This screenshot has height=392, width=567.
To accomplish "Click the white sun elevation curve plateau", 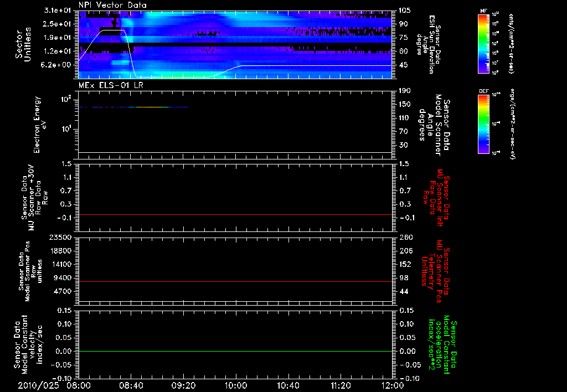I will click(112, 30).
